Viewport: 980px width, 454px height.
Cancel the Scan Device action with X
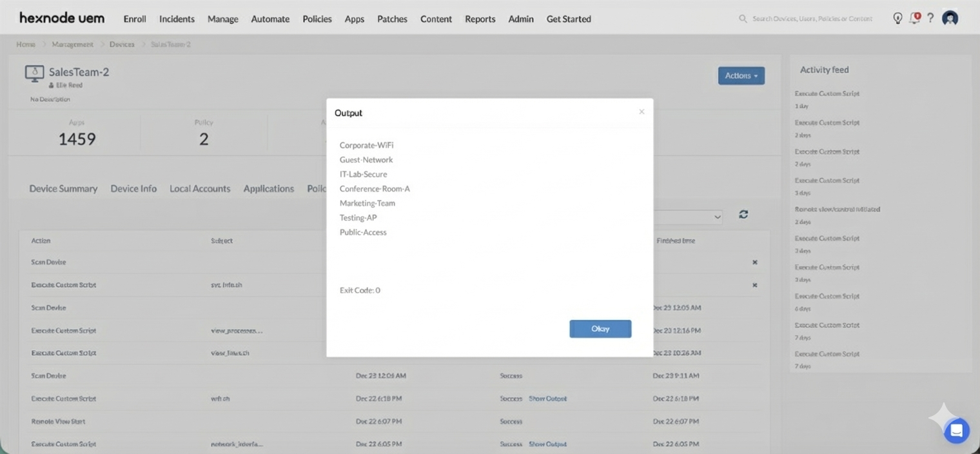tap(754, 262)
